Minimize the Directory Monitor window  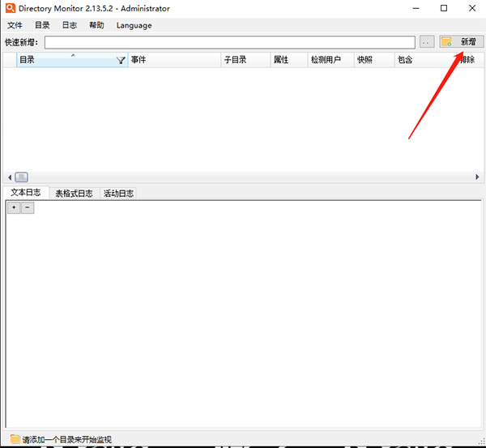416,8
